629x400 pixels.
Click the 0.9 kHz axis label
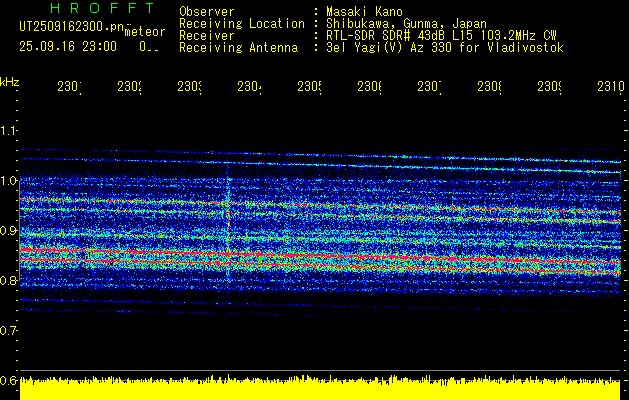click(9, 230)
